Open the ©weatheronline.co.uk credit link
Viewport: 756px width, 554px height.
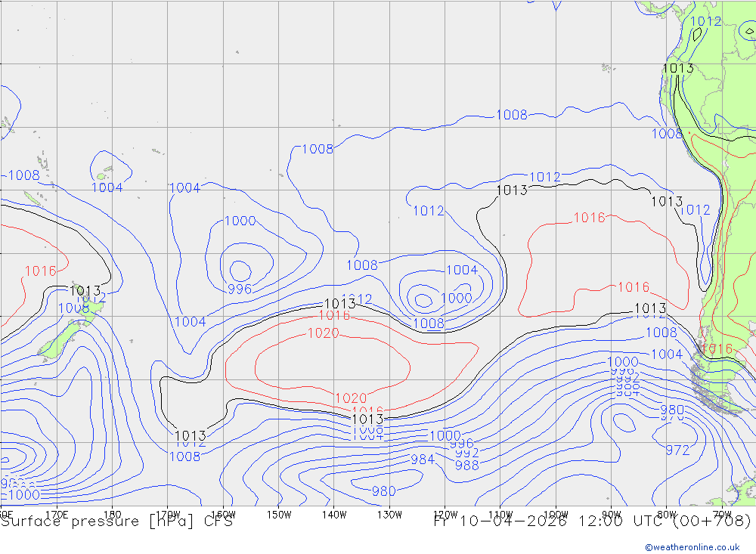692,547
